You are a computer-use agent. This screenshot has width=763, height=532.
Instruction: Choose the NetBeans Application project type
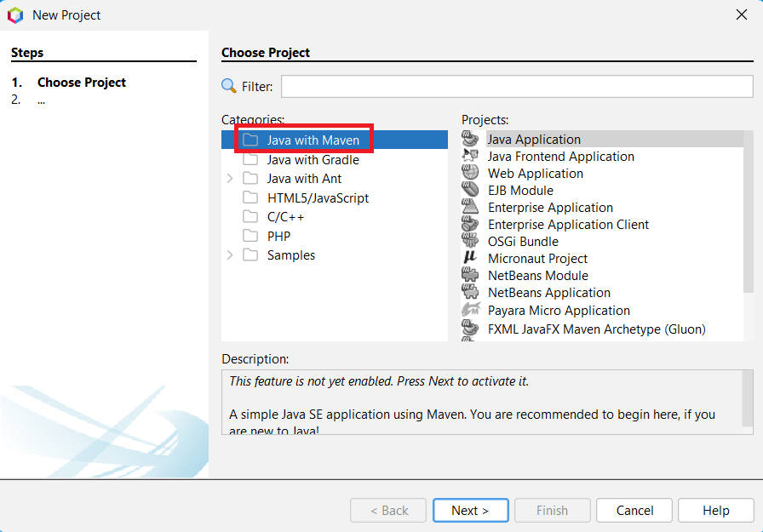[549, 292]
